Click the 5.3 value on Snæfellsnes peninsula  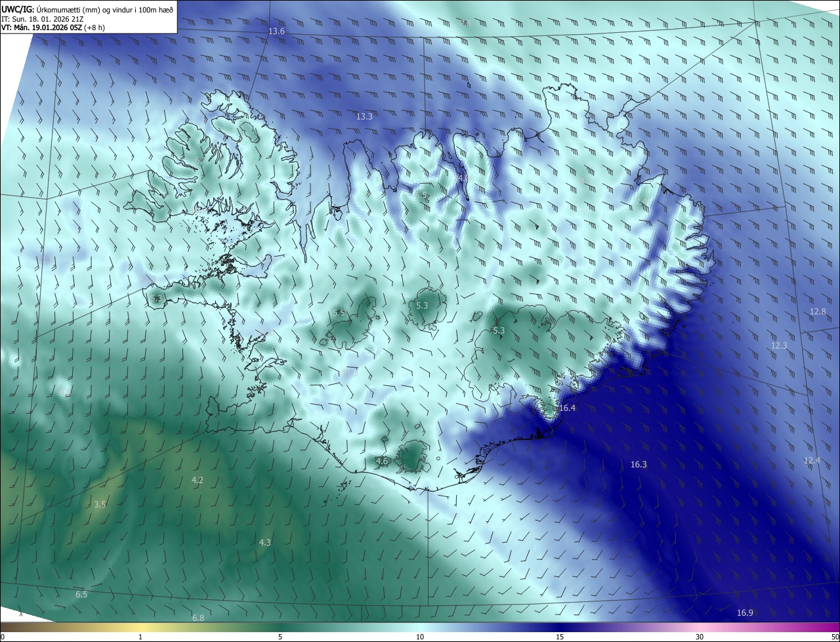pyautogui.click(x=156, y=299)
